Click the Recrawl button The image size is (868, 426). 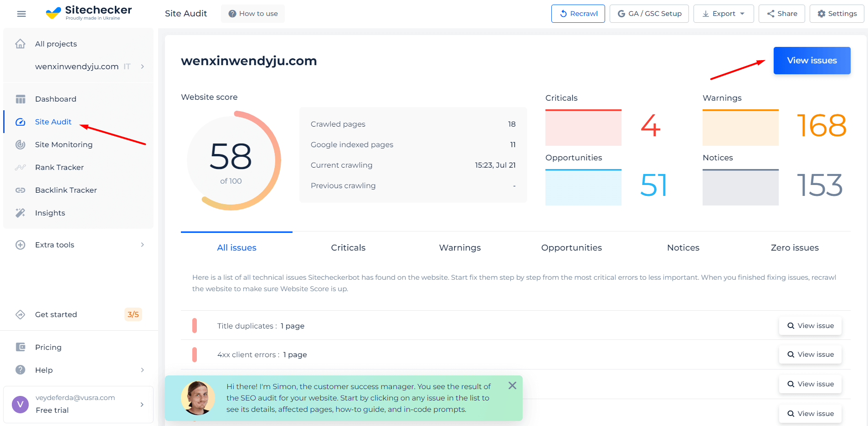(x=578, y=14)
